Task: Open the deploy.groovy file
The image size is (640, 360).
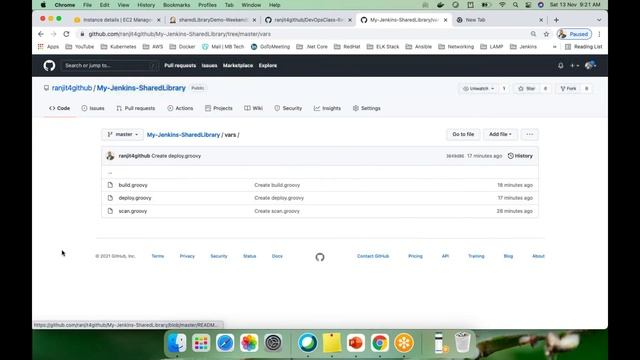Action: pos(135,198)
